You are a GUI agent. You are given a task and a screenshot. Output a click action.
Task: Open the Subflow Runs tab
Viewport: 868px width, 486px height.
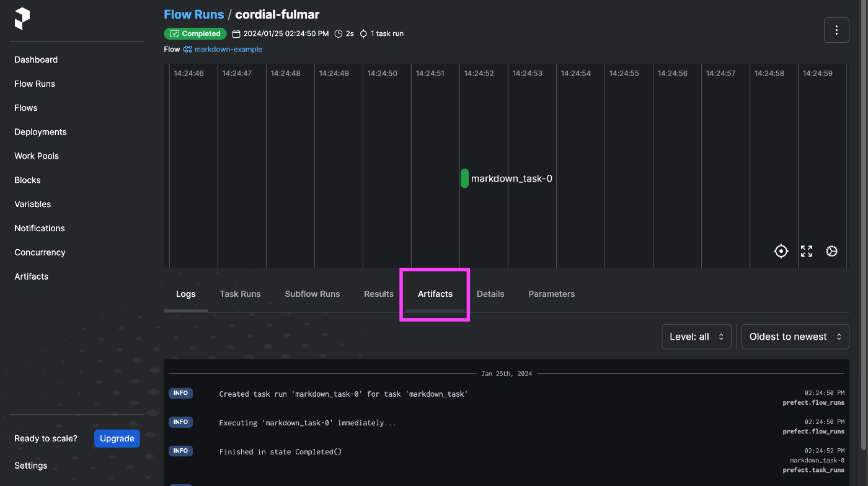tap(312, 294)
